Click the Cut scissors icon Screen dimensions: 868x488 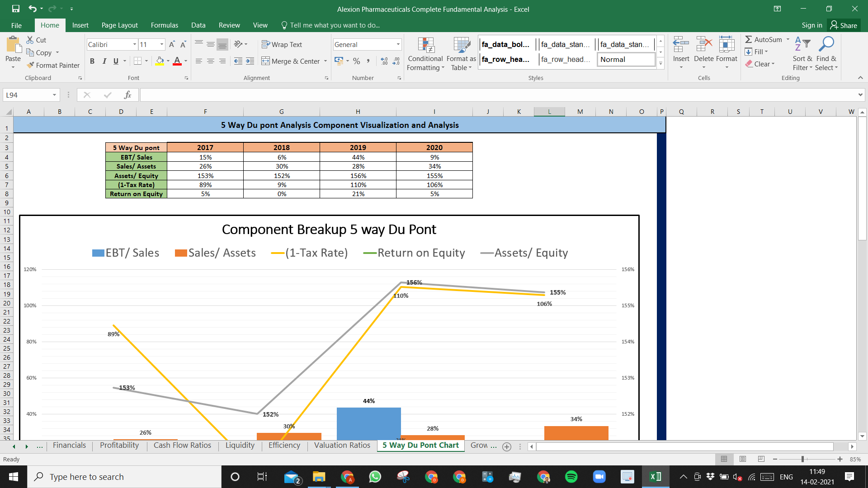tap(30, 40)
